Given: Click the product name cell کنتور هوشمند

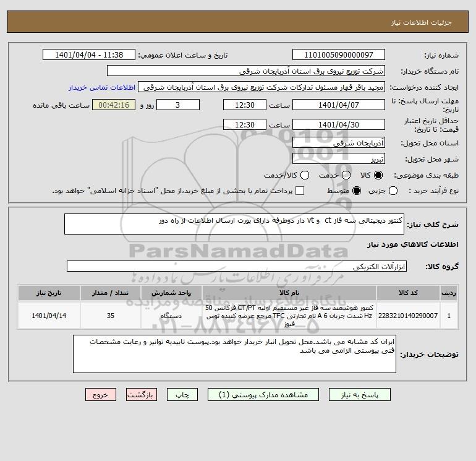Looking at the screenshot, I should click(x=289, y=316).
